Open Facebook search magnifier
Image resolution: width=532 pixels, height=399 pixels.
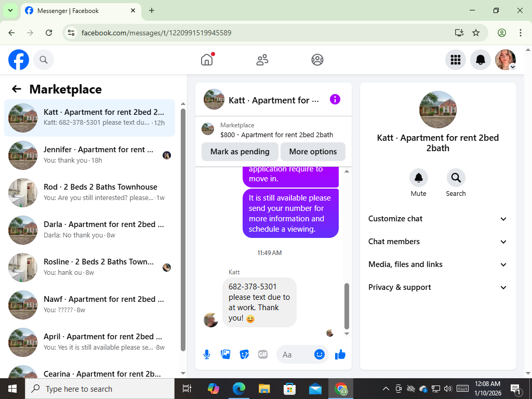pyautogui.click(x=44, y=60)
